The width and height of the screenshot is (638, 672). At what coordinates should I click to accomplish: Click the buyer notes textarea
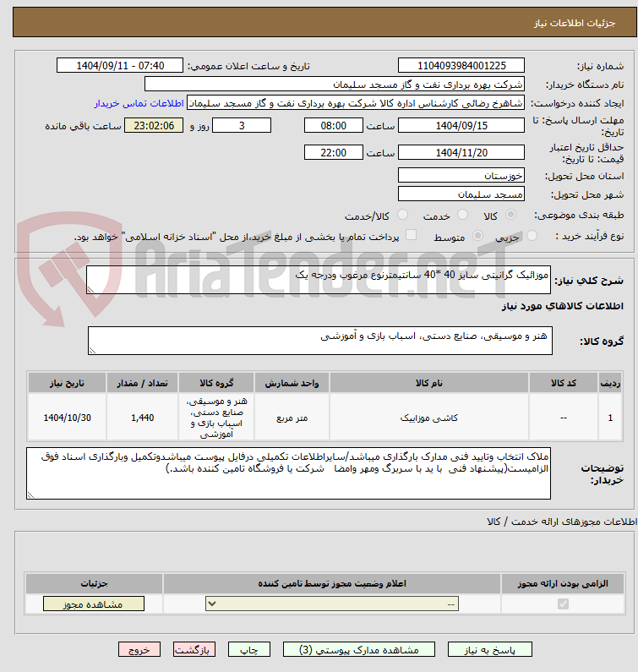pos(288,473)
